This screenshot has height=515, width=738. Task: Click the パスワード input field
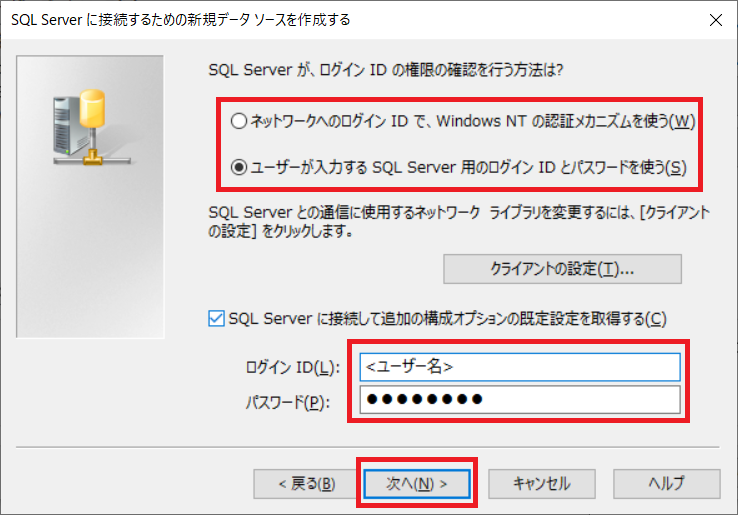(520, 399)
